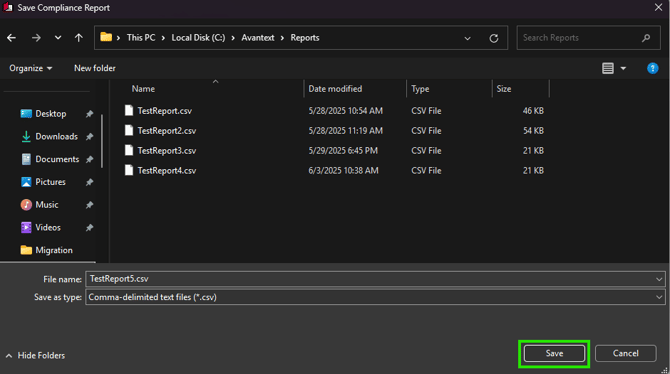
Task: Change the view layout icon
Action: coord(608,68)
